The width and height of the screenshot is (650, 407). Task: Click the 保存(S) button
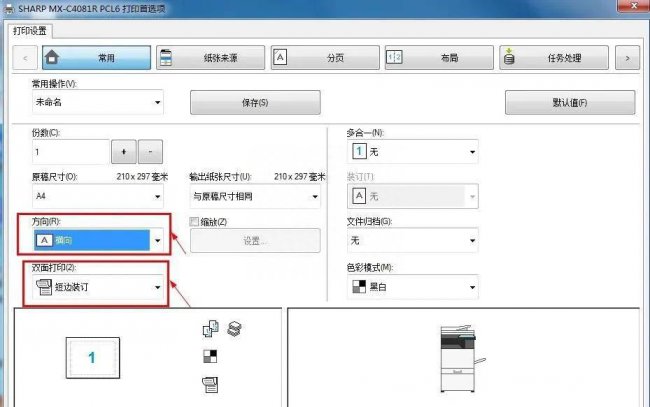point(255,102)
